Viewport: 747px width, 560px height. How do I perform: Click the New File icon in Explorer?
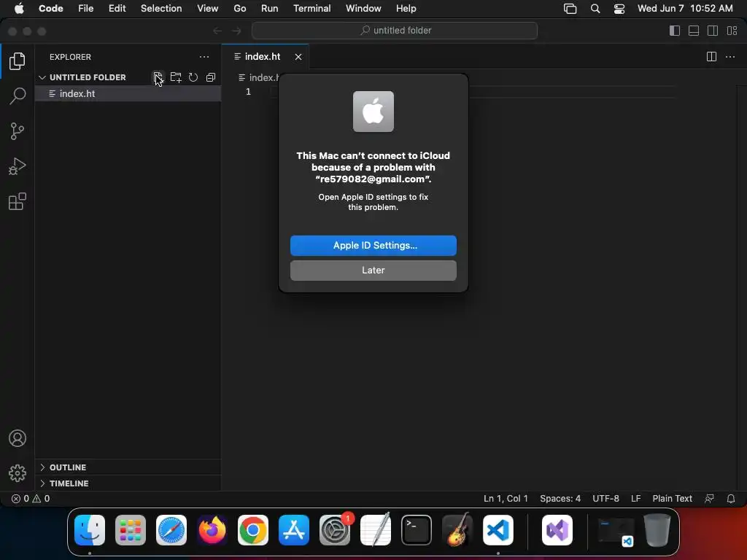tap(158, 77)
